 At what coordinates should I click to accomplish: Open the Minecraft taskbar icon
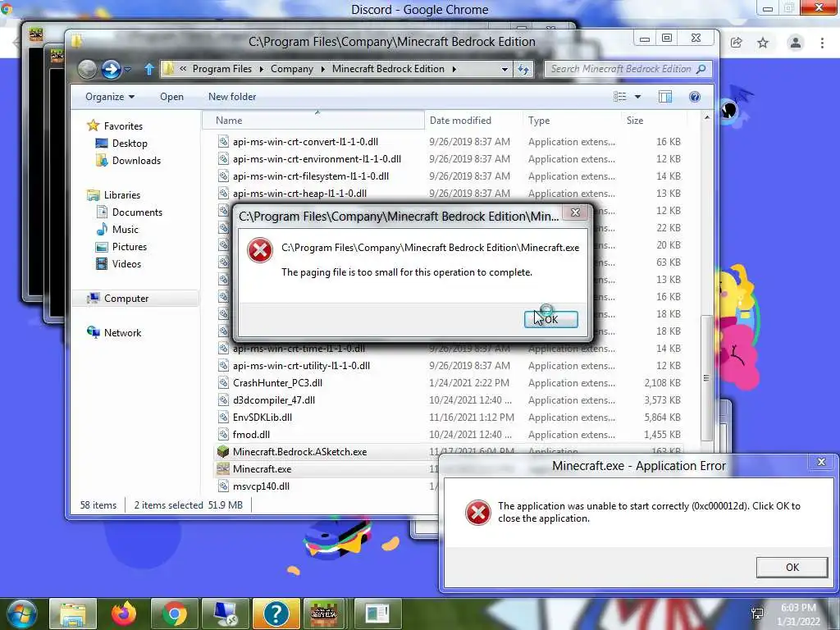(x=324, y=614)
